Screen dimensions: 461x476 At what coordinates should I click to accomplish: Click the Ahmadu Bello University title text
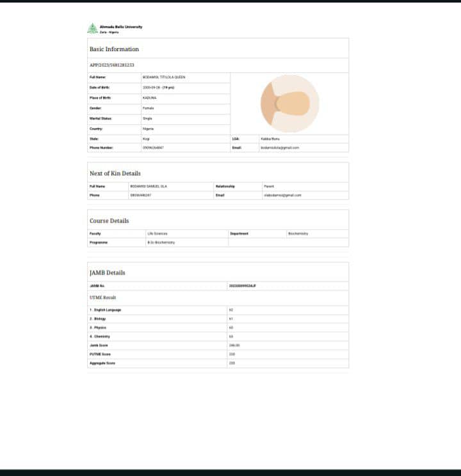click(x=121, y=27)
